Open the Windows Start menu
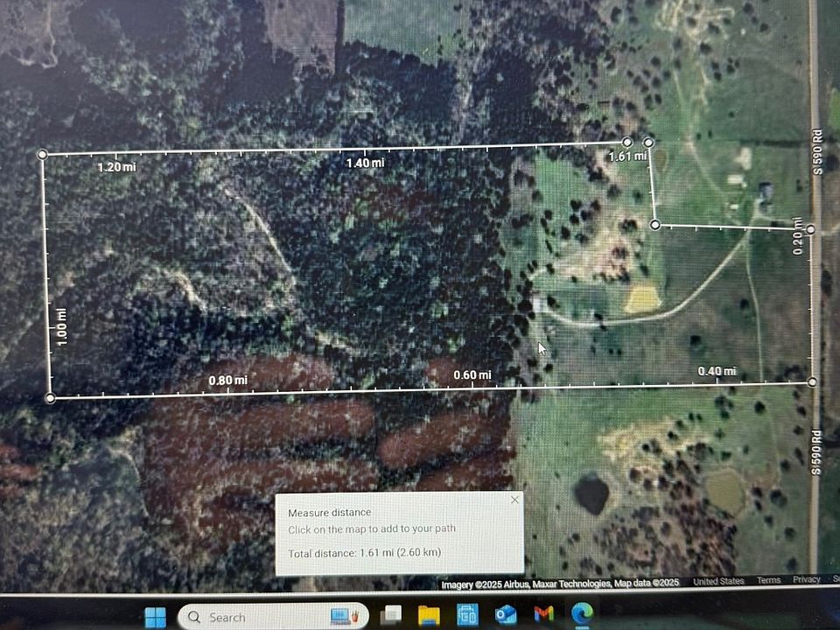Screen dimensions: 840x630 tap(156, 617)
